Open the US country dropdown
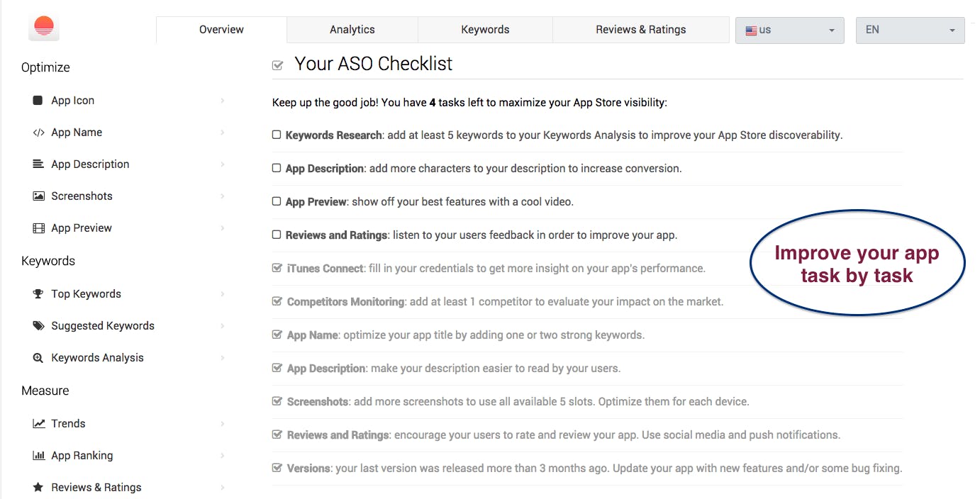This screenshot has height=499, width=980. (789, 30)
